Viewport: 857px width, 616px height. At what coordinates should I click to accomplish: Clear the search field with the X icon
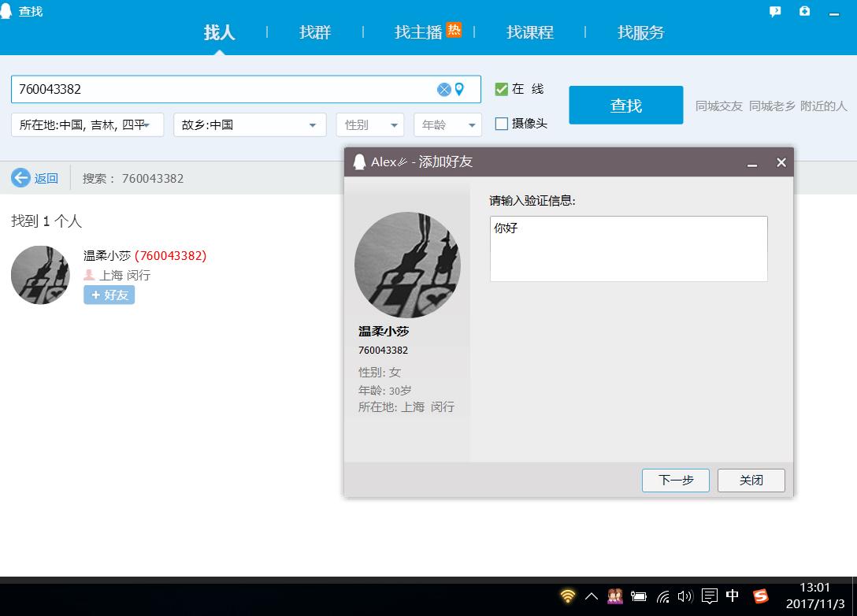443,89
